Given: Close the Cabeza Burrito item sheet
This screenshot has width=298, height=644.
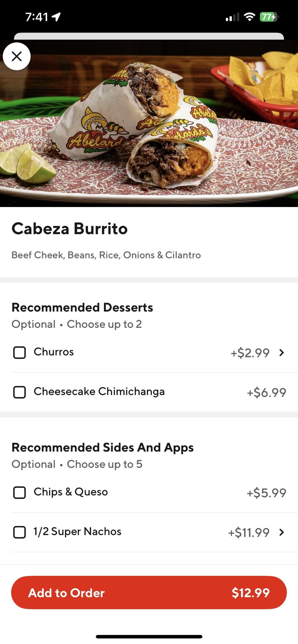Looking at the screenshot, I should click(x=17, y=56).
